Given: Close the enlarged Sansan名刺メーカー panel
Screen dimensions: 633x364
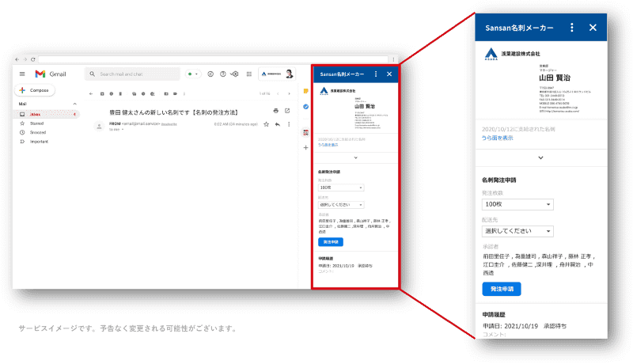Looking at the screenshot, I should [593, 28].
